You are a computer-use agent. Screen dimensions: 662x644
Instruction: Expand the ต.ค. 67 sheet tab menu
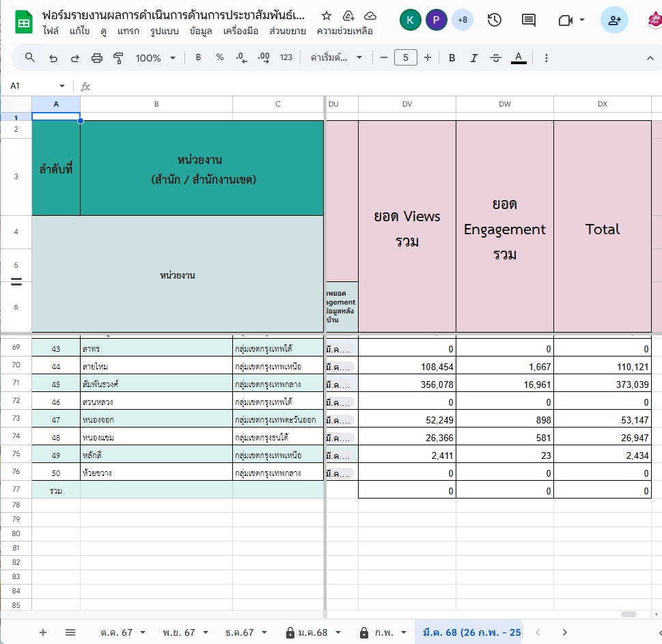click(143, 632)
